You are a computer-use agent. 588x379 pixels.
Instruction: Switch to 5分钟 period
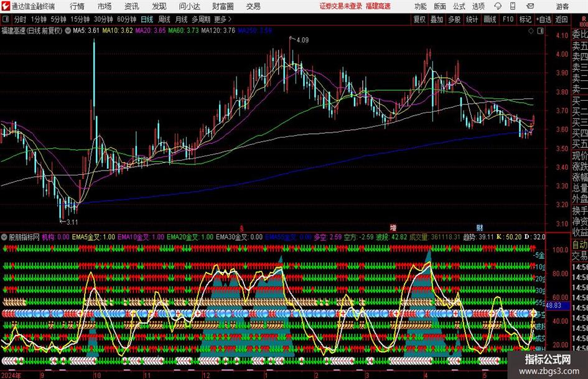click(x=58, y=19)
